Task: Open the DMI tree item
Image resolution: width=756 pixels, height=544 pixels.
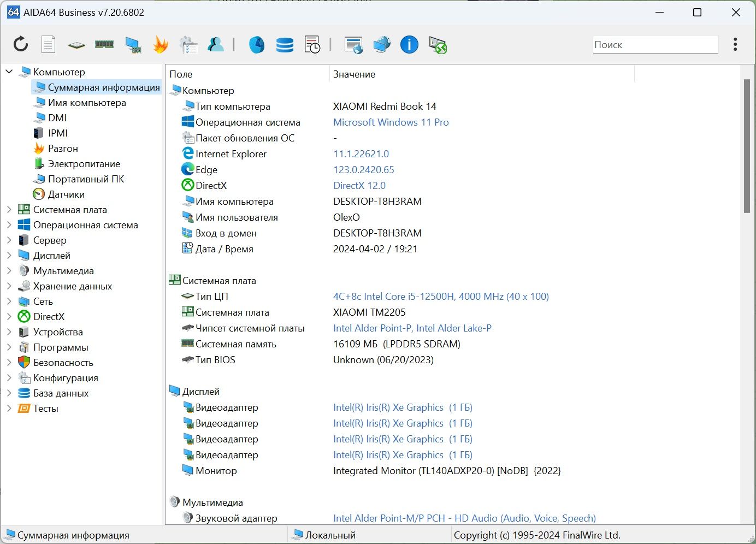Action: 50,118
